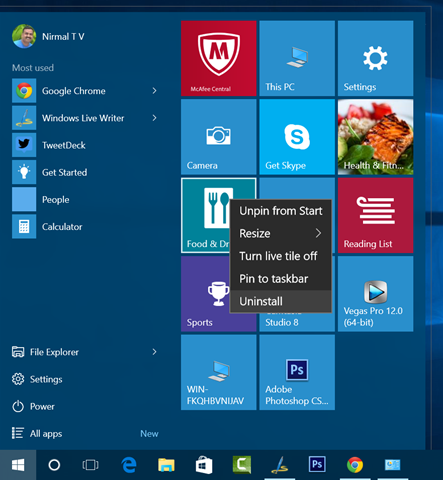Open the Food & Drink tile
This screenshot has height=480, width=443.
point(205,215)
